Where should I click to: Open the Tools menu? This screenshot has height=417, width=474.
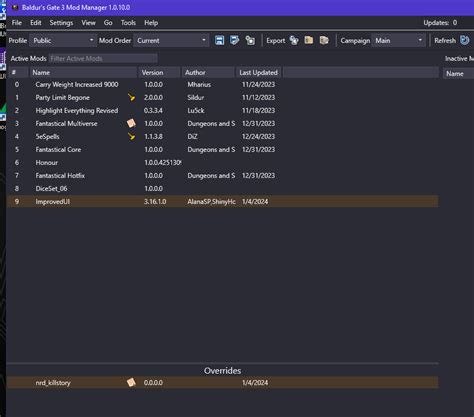[128, 23]
